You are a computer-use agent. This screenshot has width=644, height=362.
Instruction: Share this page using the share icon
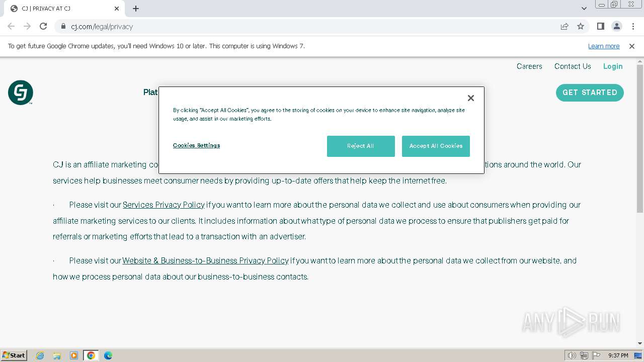point(565,26)
